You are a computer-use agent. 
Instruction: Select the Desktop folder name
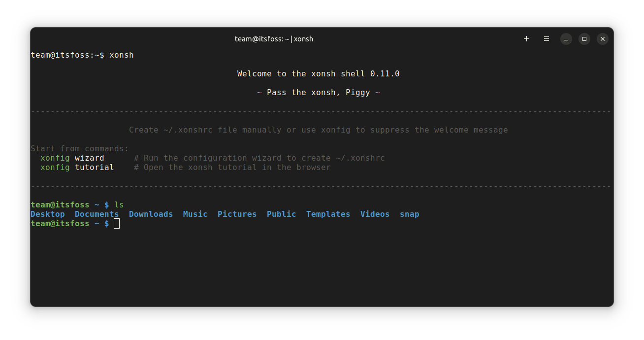point(47,214)
